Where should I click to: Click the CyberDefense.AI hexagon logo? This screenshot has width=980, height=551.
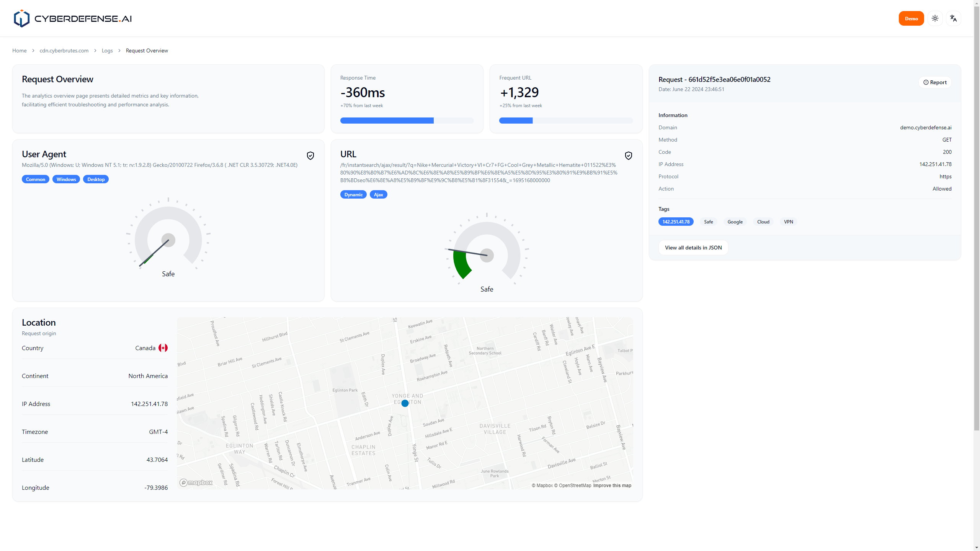coord(21,18)
